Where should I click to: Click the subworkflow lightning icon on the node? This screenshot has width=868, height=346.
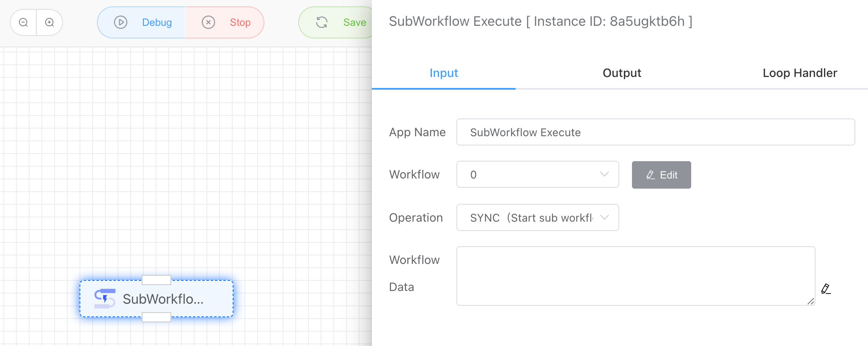104,299
